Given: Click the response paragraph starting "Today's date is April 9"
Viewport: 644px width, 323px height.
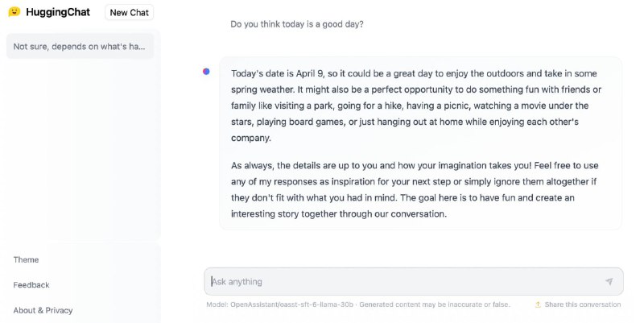Looking at the screenshot, I should (x=415, y=106).
